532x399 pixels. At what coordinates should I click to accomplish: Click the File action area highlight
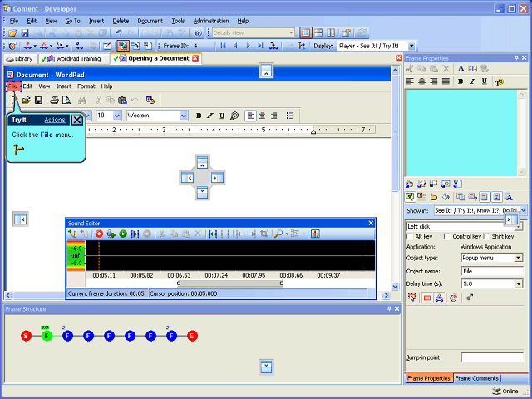14,86
